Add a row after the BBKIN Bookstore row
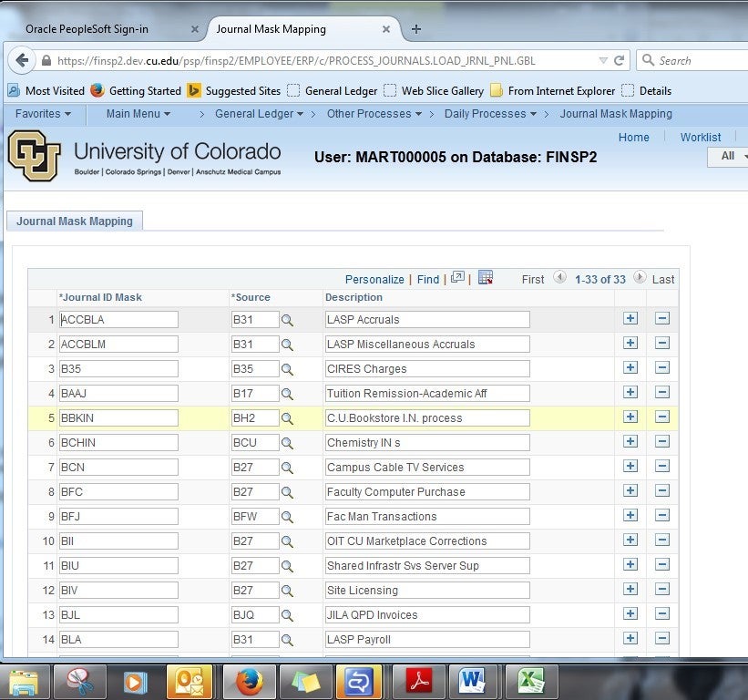748x700 pixels. point(630,417)
